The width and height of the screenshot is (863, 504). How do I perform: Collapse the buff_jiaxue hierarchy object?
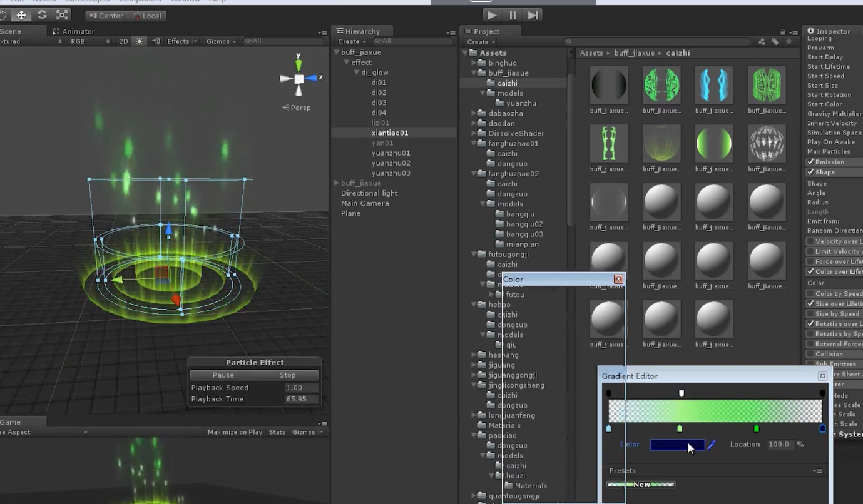(337, 53)
